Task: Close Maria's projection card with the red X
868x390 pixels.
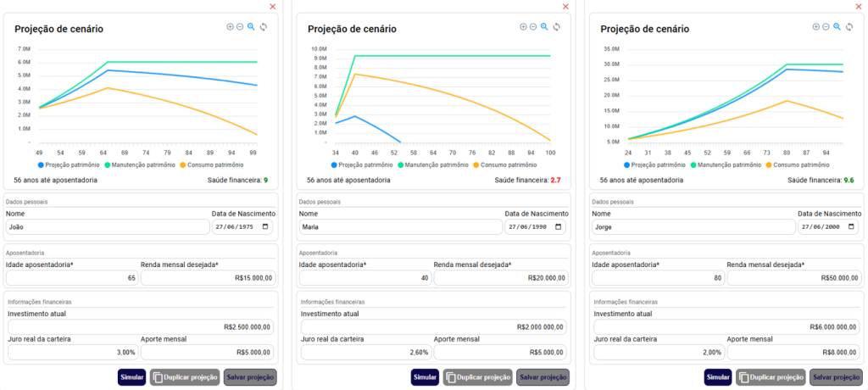Action: [x=565, y=6]
